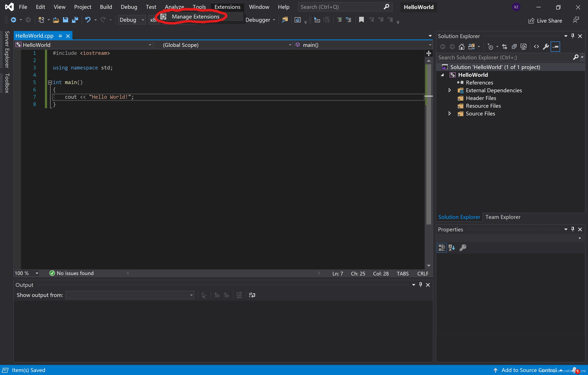Click the Save All icon

75,20
